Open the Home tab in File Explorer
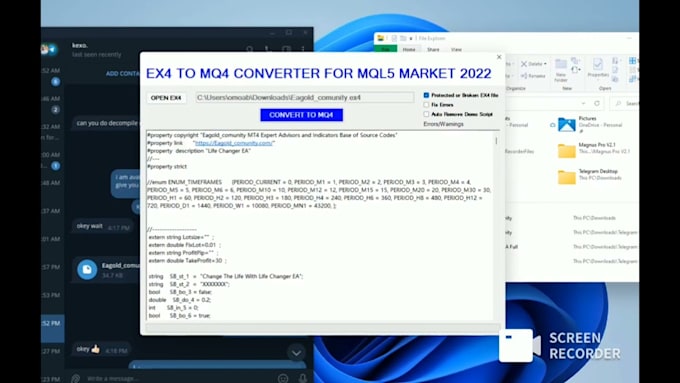 tap(409, 49)
